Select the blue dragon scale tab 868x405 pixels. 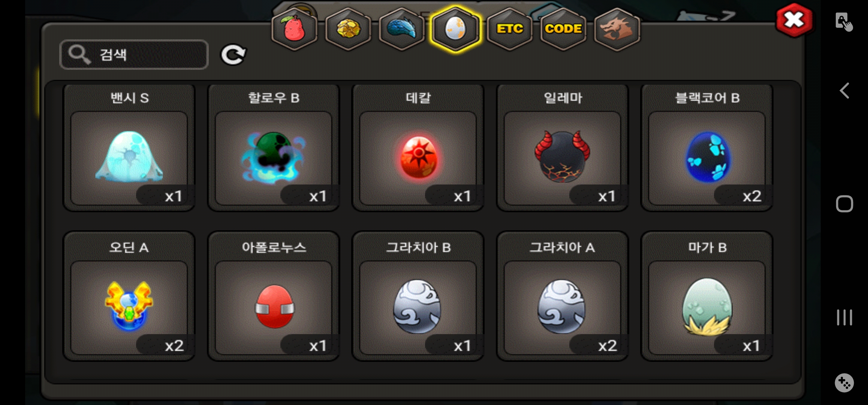point(402,29)
